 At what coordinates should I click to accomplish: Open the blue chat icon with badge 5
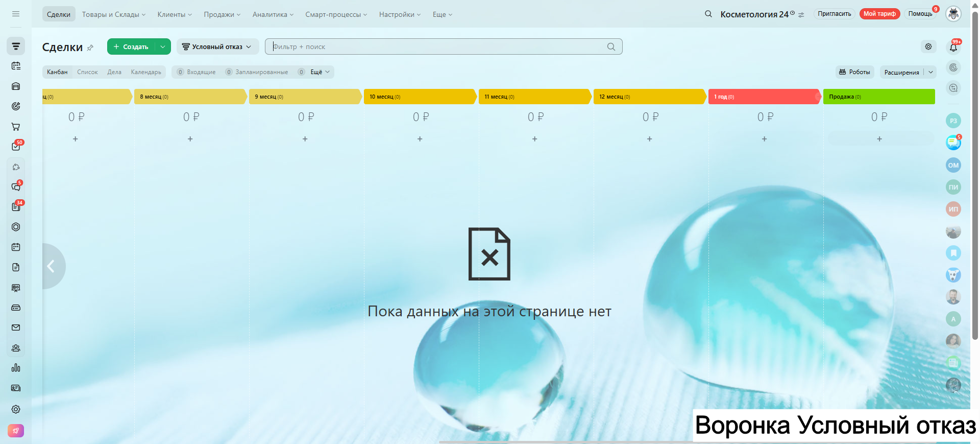click(x=953, y=143)
